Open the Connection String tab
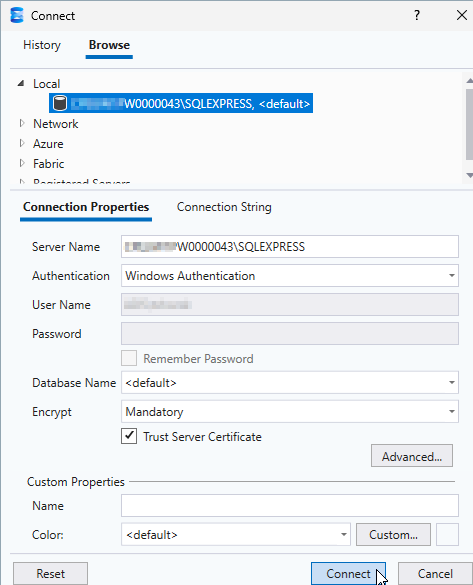The image size is (473, 585). click(x=224, y=207)
